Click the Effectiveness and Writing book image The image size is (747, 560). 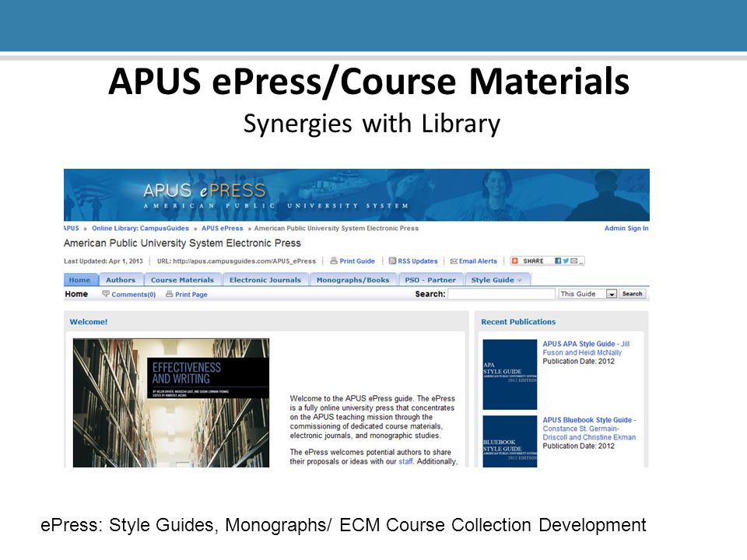coord(171,403)
